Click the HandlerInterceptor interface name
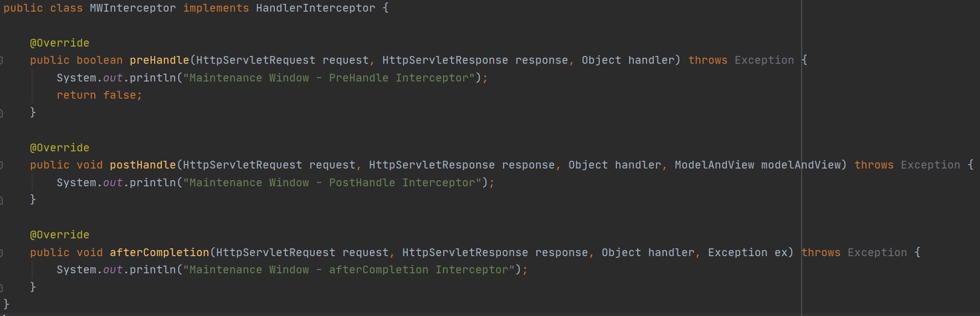The height and width of the screenshot is (316, 980). pyautogui.click(x=315, y=8)
